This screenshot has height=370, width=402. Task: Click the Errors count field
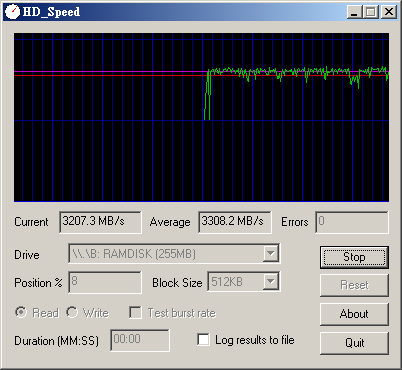click(352, 222)
